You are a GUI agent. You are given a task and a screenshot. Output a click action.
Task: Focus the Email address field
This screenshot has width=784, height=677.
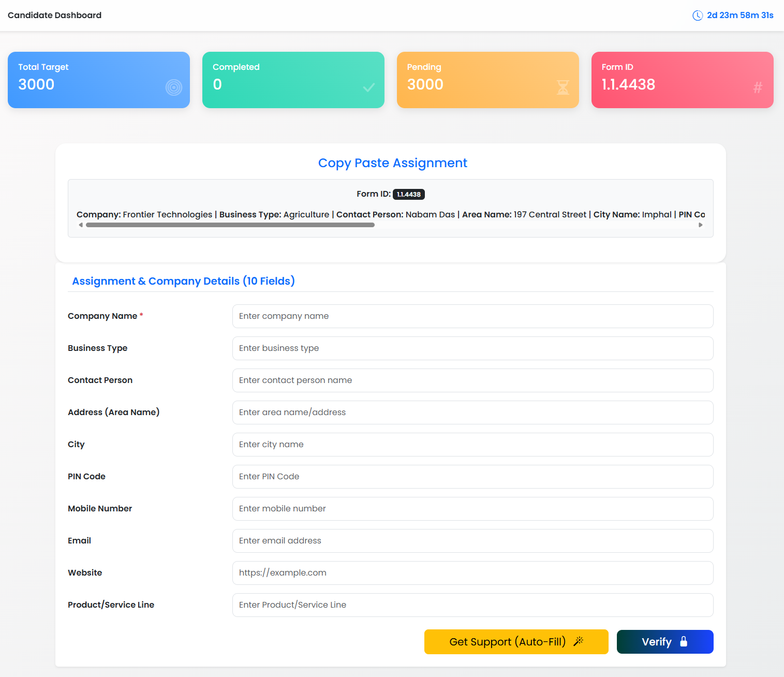(x=472, y=541)
